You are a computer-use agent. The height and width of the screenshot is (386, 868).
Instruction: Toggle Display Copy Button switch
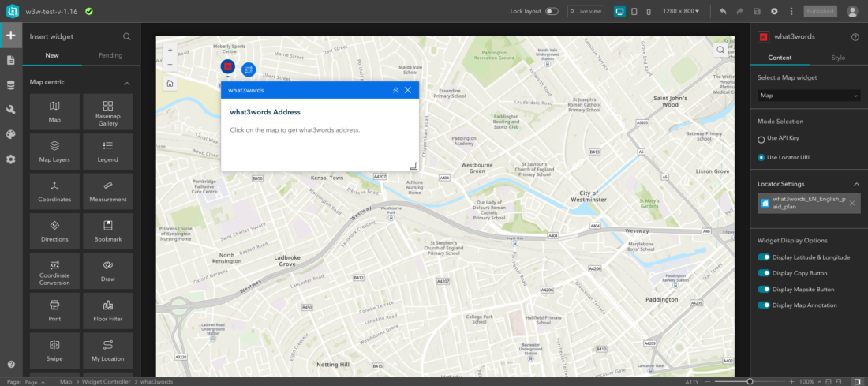[764, 273]
